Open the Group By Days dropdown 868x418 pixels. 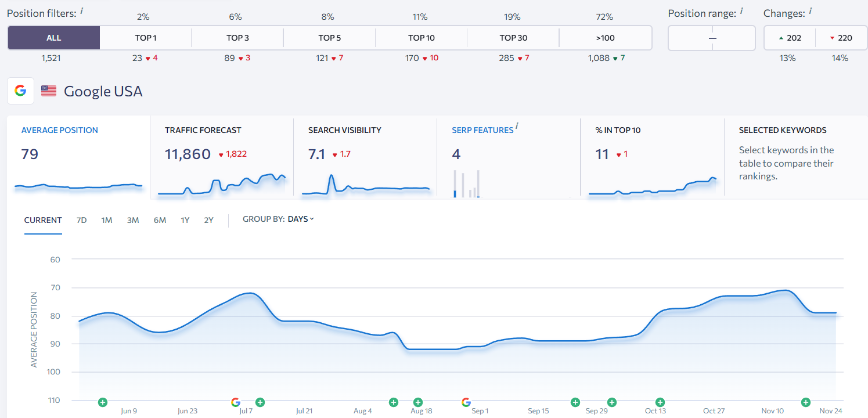coord(301,219)
